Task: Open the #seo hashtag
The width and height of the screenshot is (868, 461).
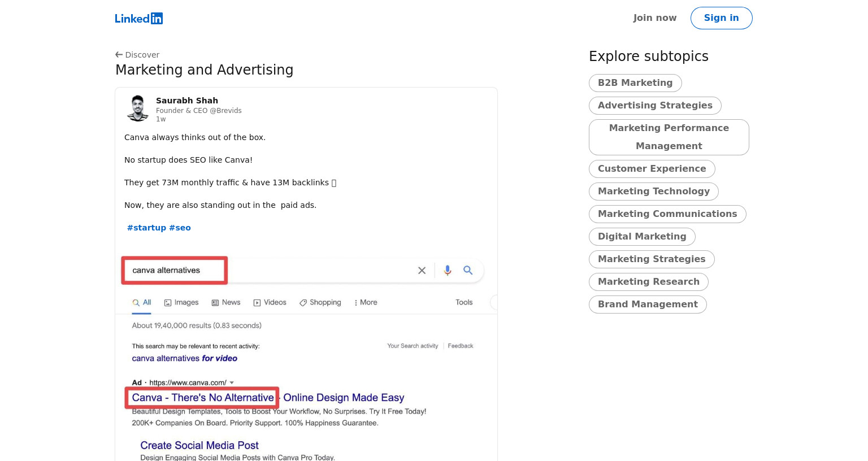Action: tap(180, 228)
